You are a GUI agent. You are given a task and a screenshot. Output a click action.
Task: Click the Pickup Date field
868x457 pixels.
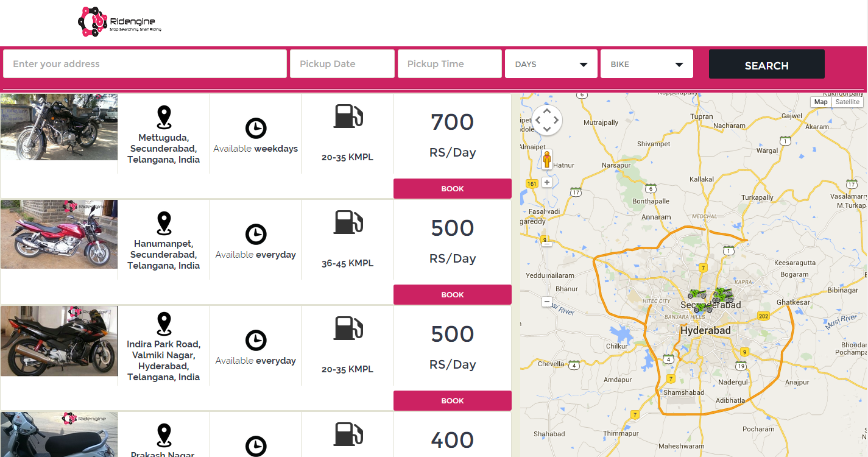tap(342, 64)
